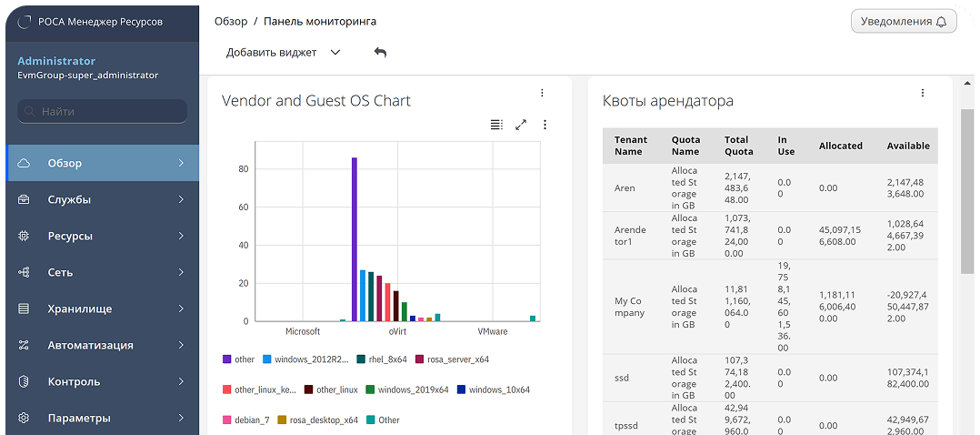Screen dimensions: 980x435
Task: Click the Ресурсы chip icon
Action: 25,237
